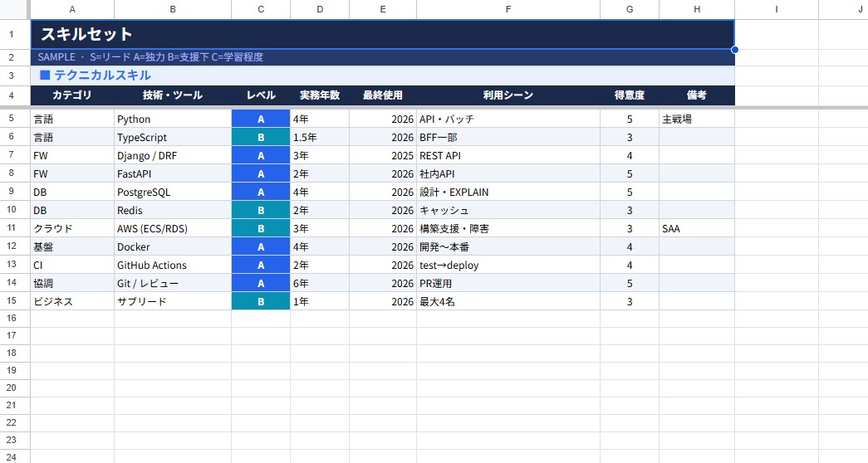This screenshot has height=463, width=868.
Task: Select the 開発〜本番 cell
Action: tap(508, 246)
